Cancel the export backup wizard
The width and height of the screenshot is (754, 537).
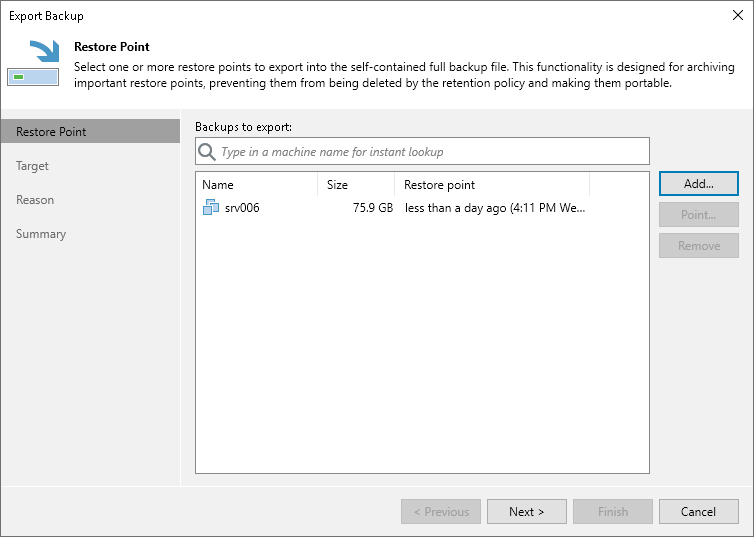pos(698,512)
